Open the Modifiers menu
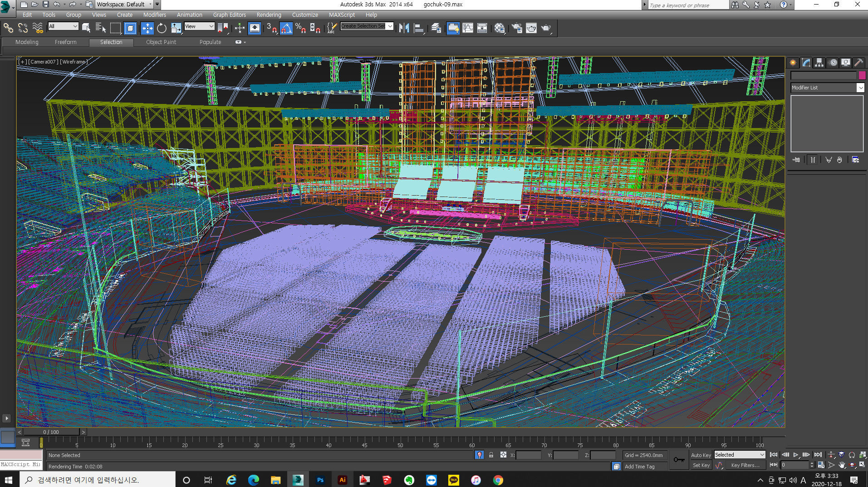The height and width of the screenshot is (487, 868). (x=154, y=15)
